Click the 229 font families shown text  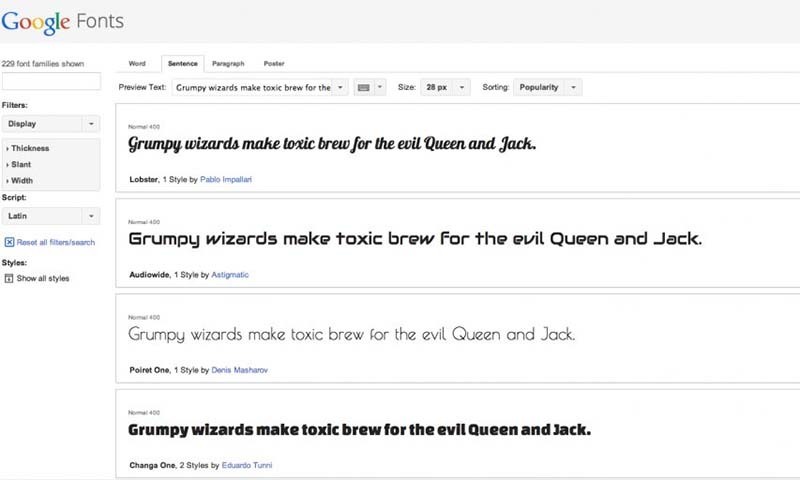point(43,64)
